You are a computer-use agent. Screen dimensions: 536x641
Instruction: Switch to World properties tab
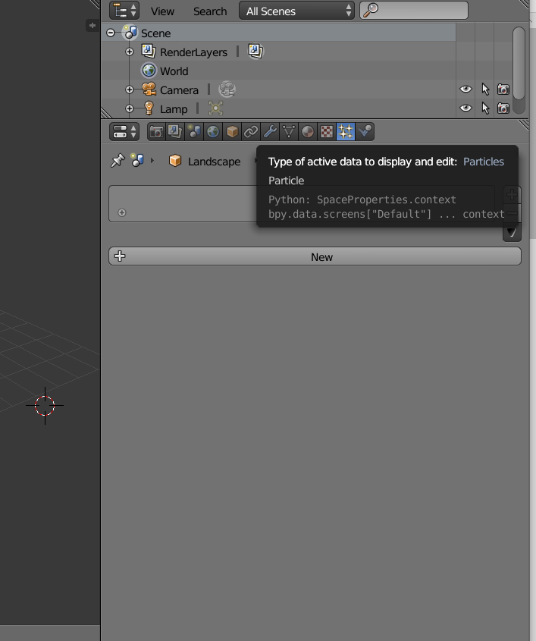[213, 132]
